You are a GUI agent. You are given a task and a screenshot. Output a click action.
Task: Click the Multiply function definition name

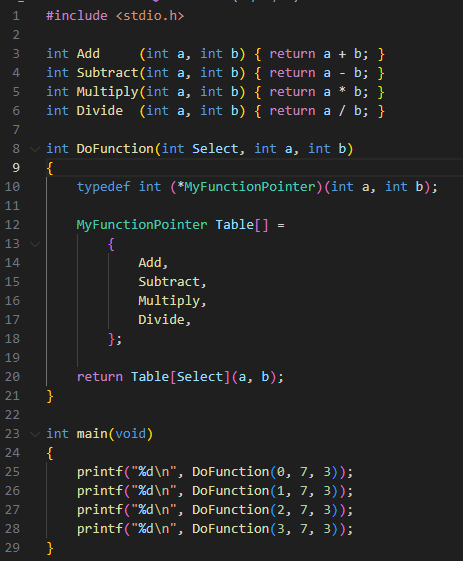coord(107,92)
